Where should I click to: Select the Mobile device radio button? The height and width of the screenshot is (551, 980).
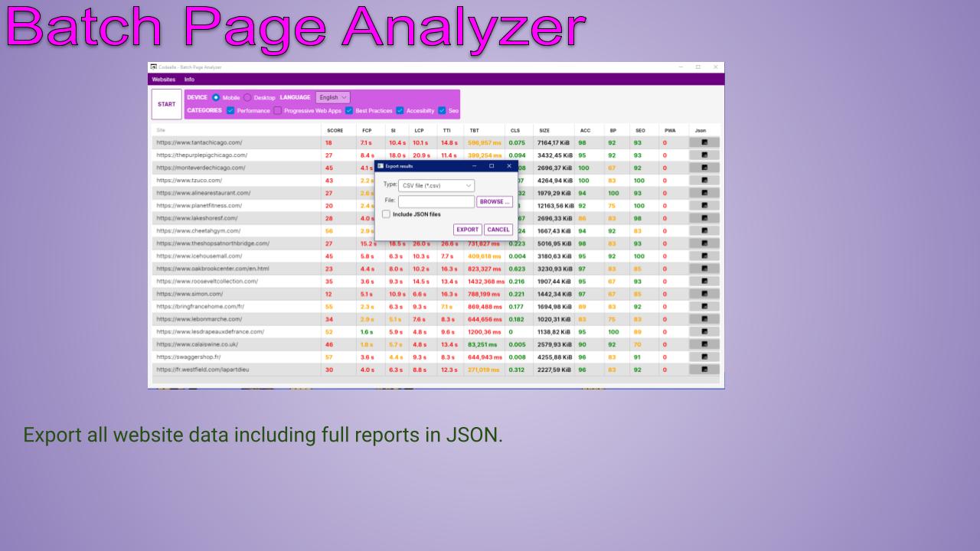(216, 97)
